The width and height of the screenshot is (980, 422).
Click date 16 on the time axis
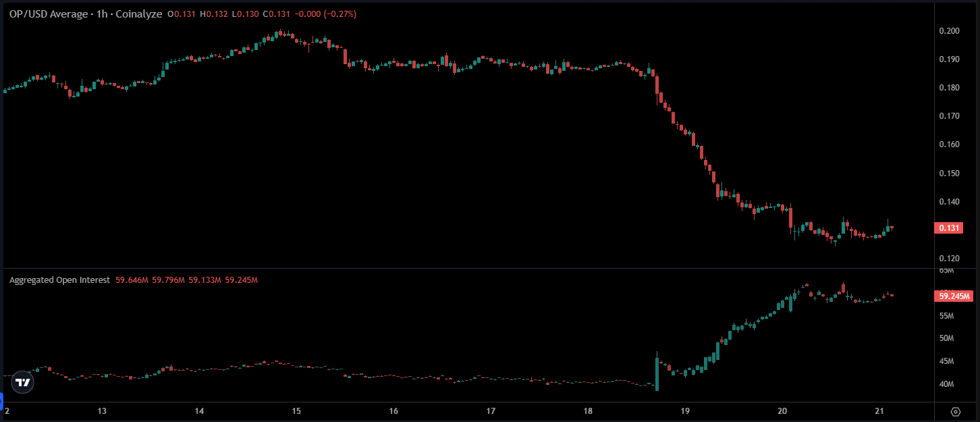coord(393,411)
